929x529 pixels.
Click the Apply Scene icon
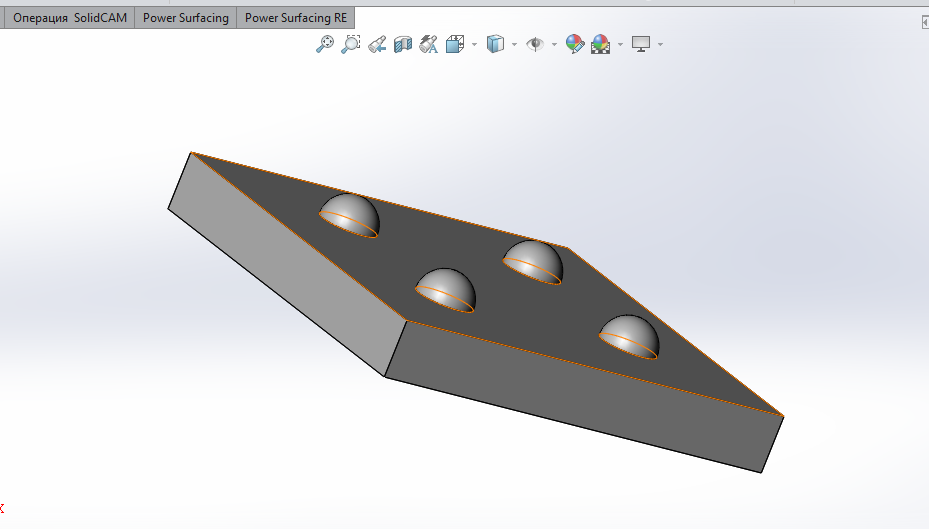(x=600, y=44)
